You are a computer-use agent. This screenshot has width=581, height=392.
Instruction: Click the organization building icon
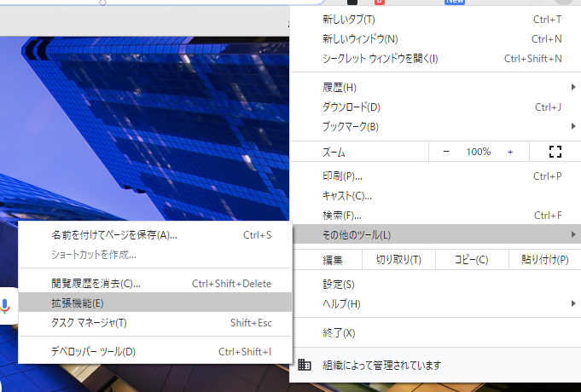point(305,365)
